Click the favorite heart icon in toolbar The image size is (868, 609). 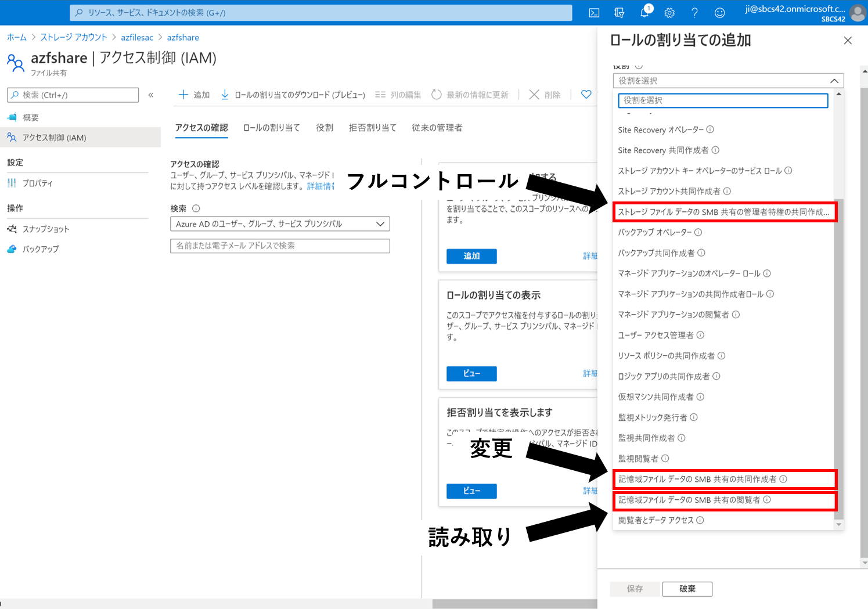pos(586,94)
